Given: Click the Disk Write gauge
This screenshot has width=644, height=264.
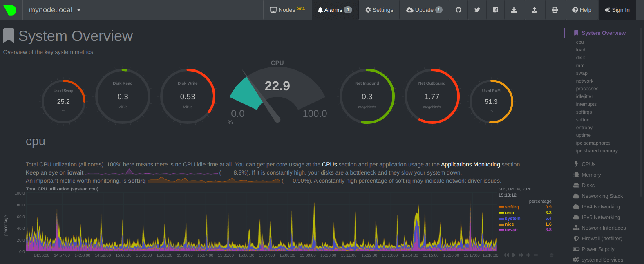Looking at the screenshot, I should point(188,96).
